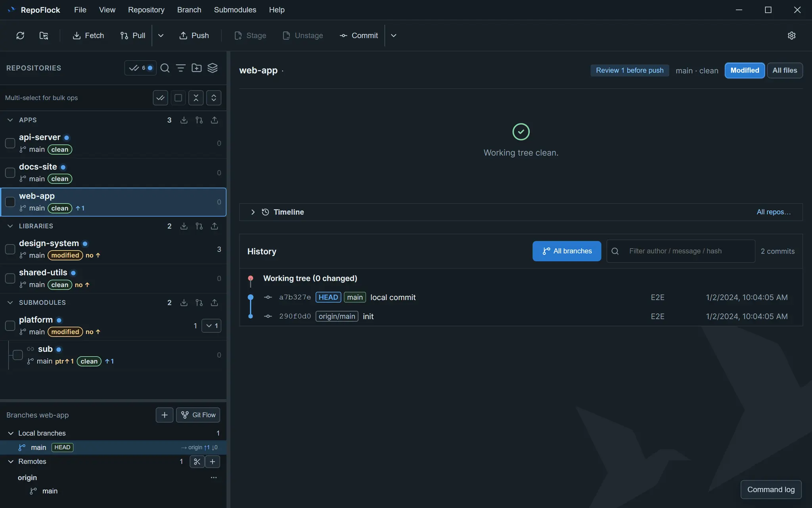The width and height of the screenshot is (812, 508).
Task: Click the expand-all groups icon in bulk ops
Action: (214, 98)
